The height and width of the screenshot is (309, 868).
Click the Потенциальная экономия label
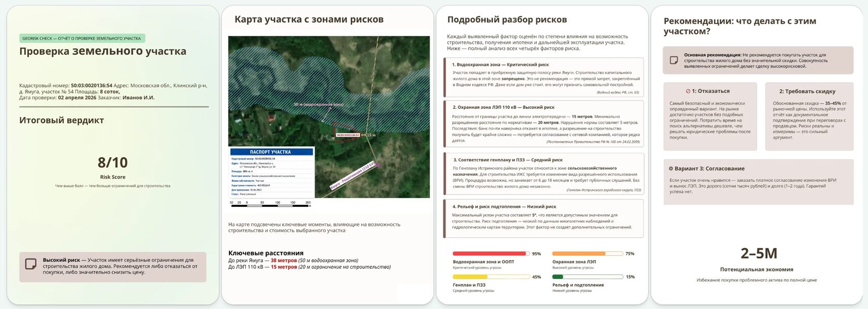click(x=756, y=269)
